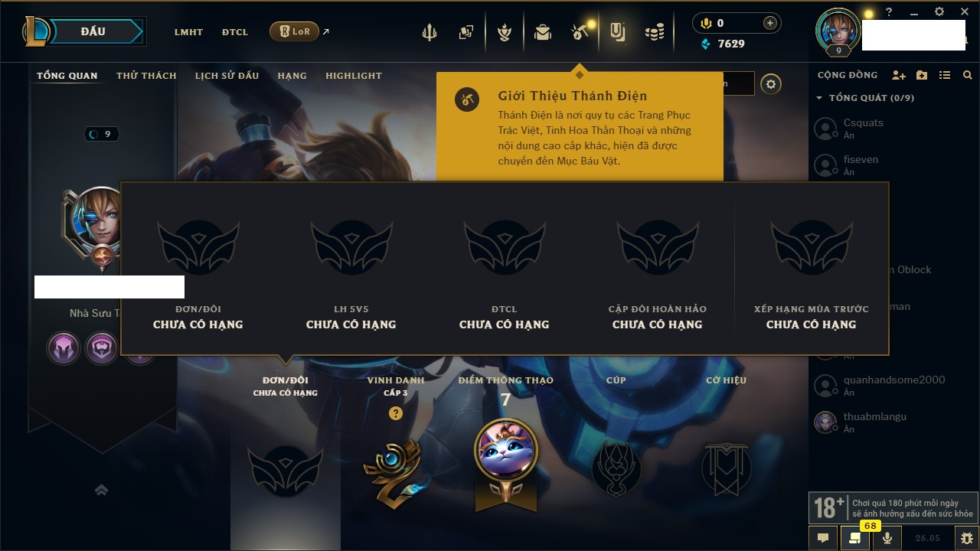Open the friends list search icon

(968, 75)
